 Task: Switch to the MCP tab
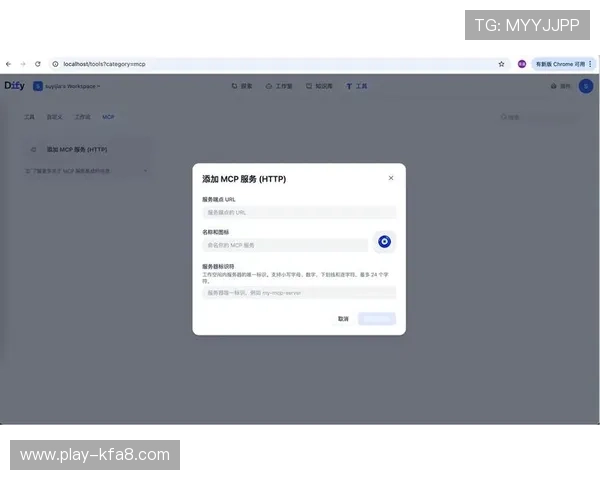[108, 117]
